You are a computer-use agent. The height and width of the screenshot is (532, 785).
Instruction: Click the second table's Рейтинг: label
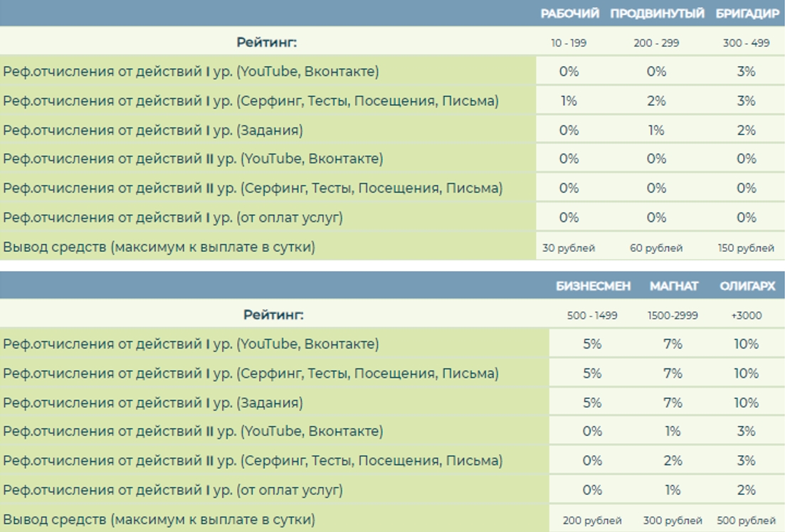273,315
